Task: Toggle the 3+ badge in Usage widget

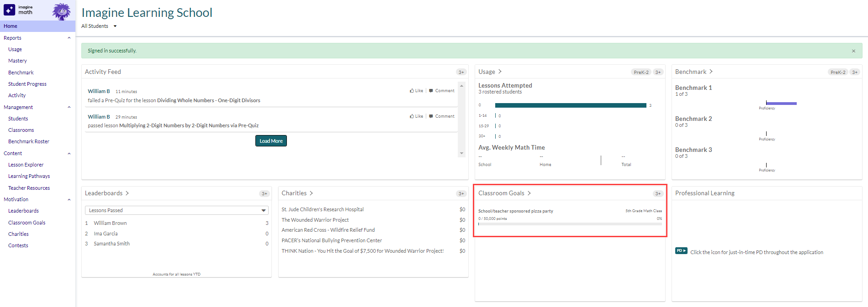Action: click(x=658, y=72)
